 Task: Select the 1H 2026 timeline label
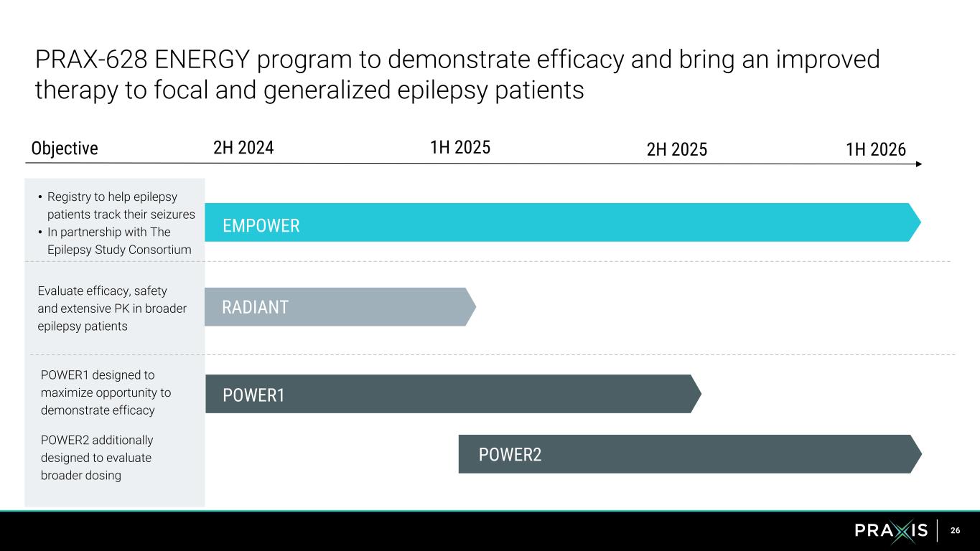[x=876, y=149]
